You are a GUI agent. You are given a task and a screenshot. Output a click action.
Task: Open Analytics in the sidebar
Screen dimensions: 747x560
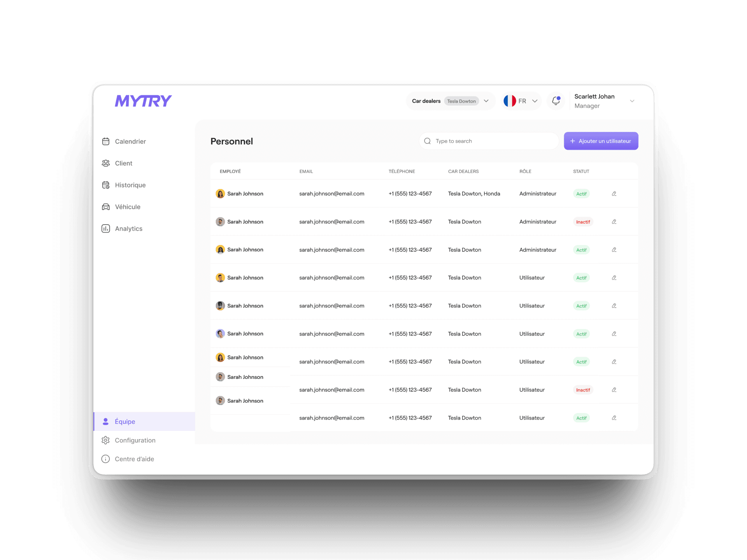[128, 229]
